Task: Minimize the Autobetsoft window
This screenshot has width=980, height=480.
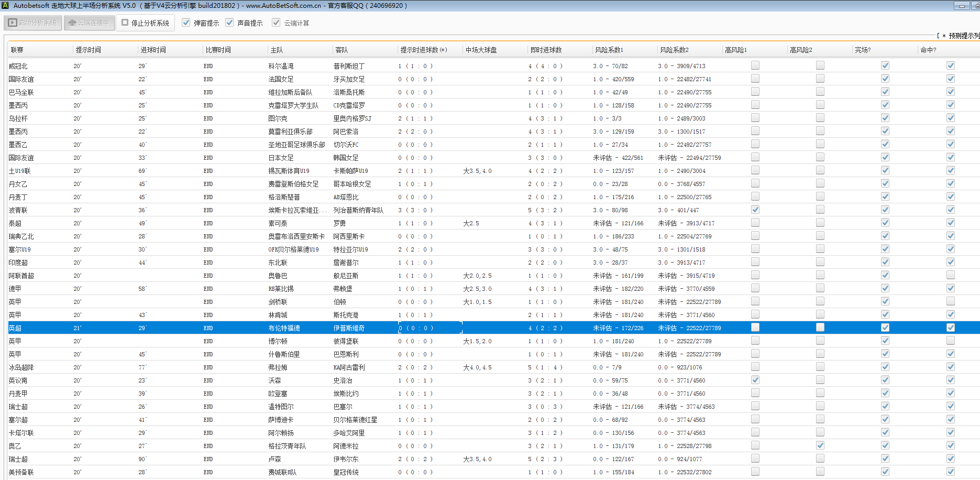Action: (x=962, y=6)
